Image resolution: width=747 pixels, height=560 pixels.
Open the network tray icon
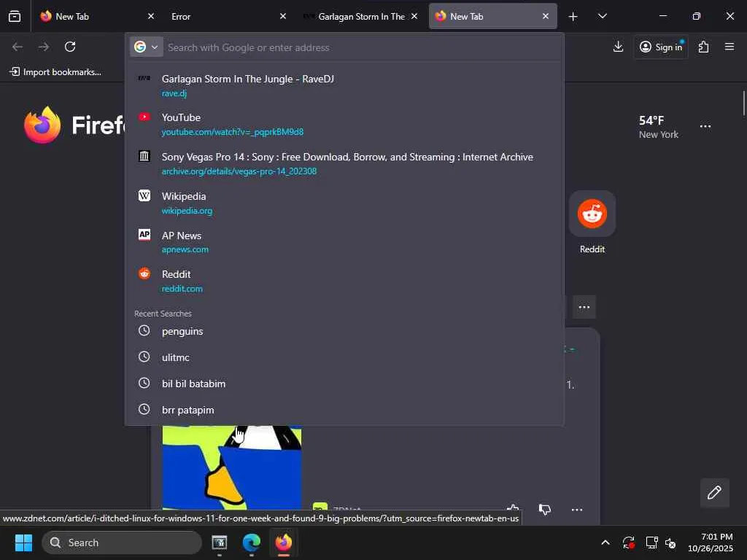[x=651, y=542]
